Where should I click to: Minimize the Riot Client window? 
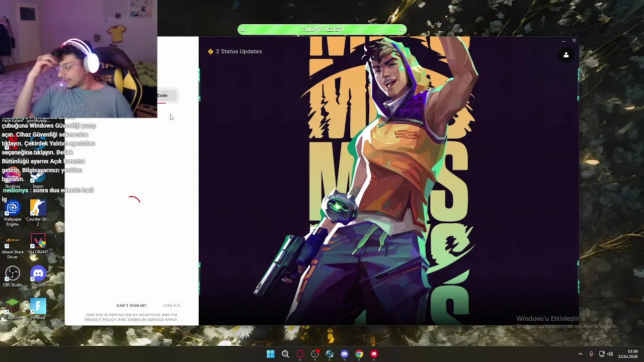click(x=563, y=40)
